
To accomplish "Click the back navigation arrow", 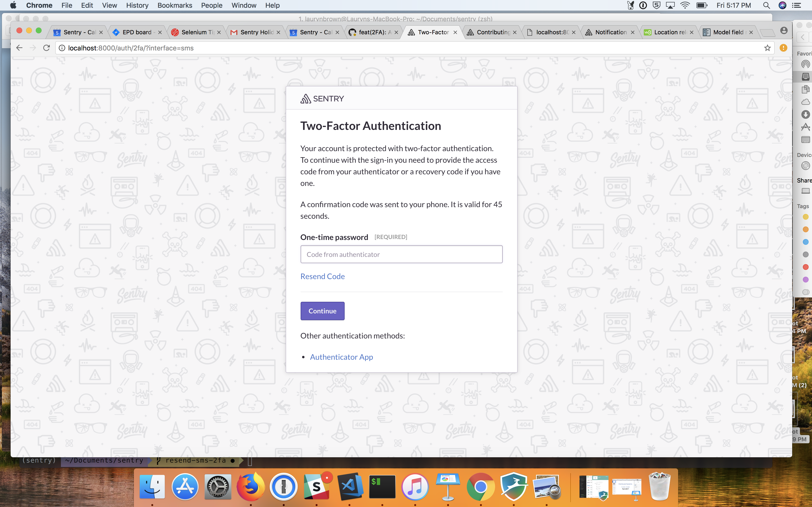I will tap(19, 48).
